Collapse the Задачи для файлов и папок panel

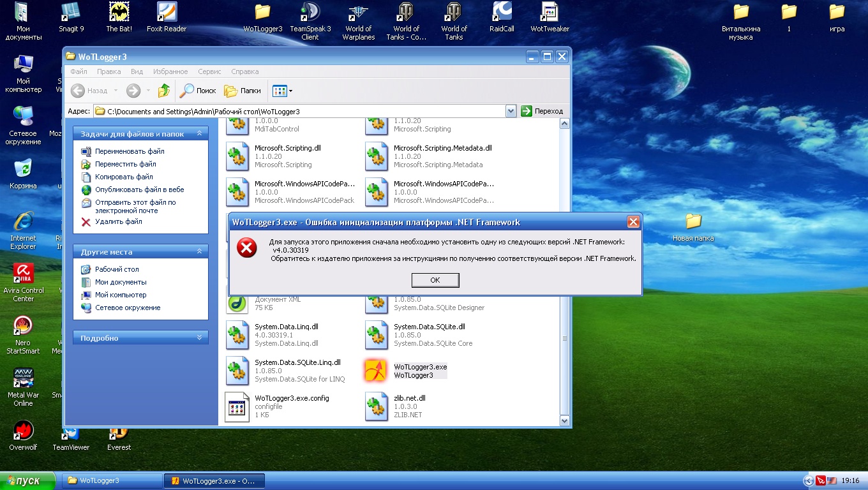pyautogui.click(x=199, y=133)
